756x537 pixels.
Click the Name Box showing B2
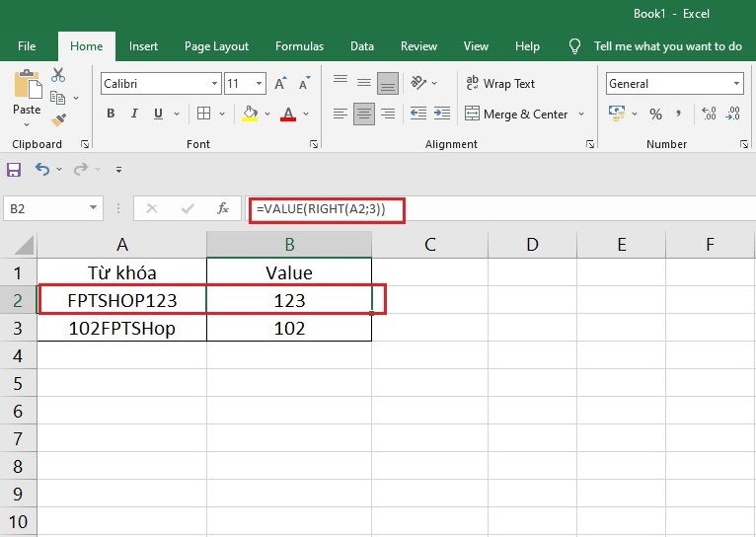(x=53, y=208)
